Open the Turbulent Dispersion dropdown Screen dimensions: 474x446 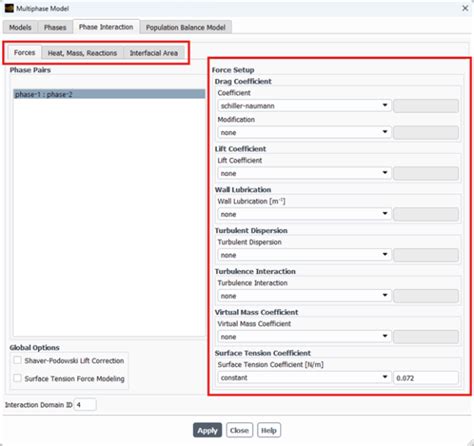pyautogui.click(x=304, y=255)
